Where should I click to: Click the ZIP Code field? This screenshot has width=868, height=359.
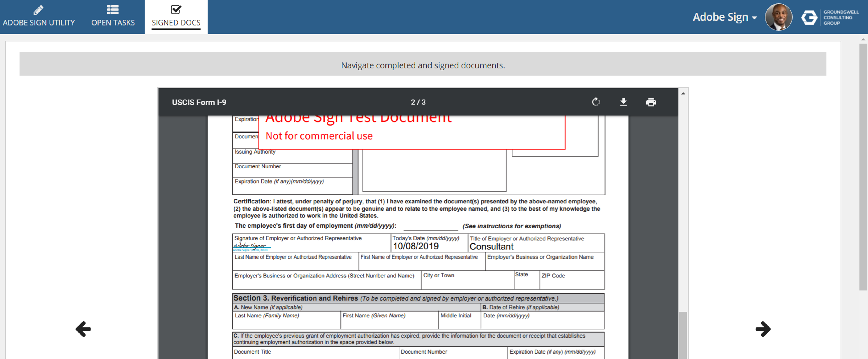point(572,280)
